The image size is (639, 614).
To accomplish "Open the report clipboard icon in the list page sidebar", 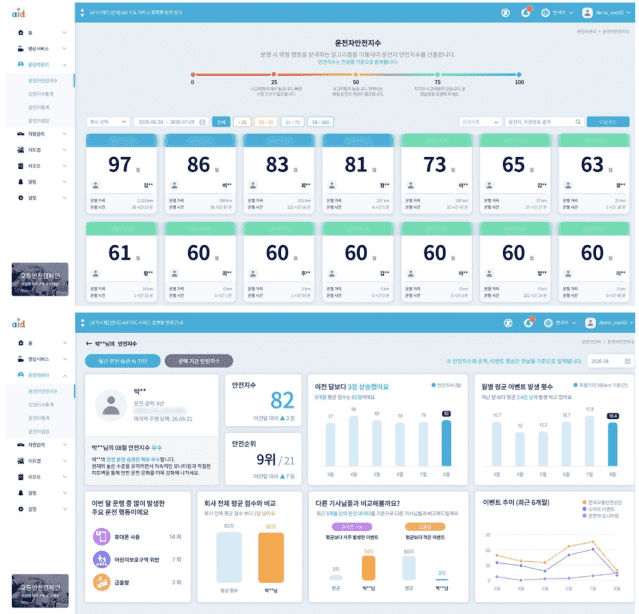I will (21, 166).
